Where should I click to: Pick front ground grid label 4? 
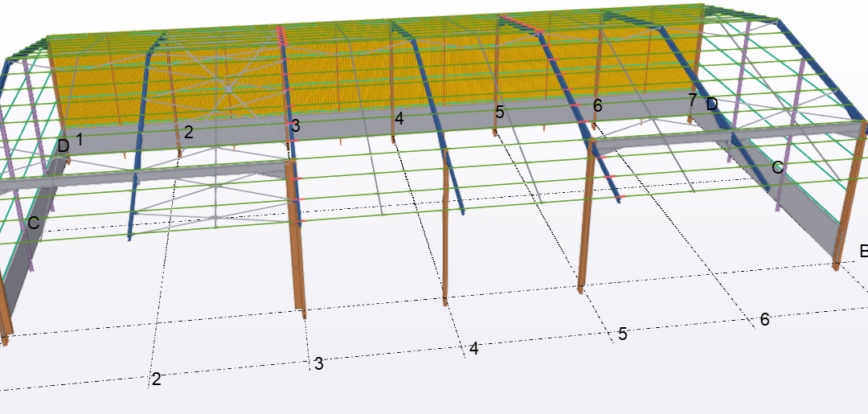[474, 349]
